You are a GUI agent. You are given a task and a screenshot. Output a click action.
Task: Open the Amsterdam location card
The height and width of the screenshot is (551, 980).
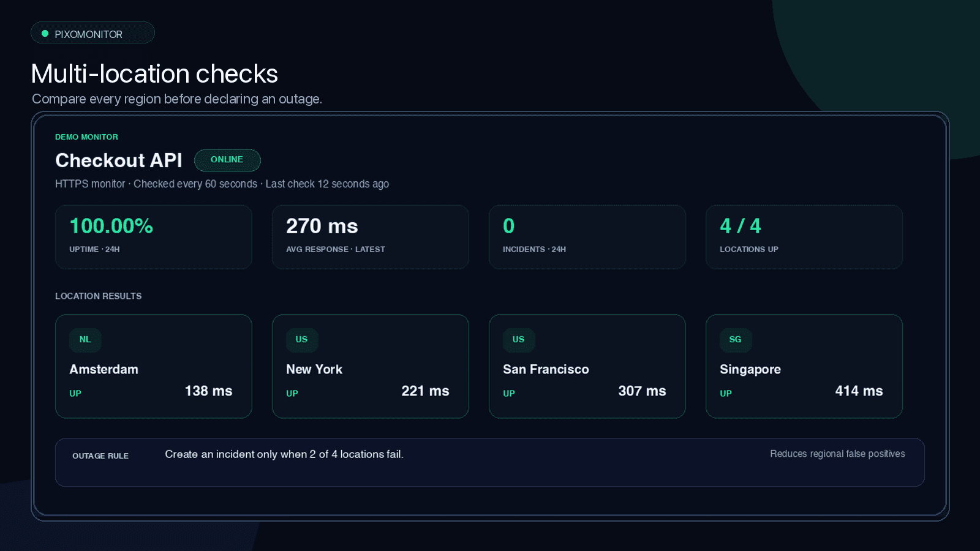pyautogui.click(x=154, y=366)
